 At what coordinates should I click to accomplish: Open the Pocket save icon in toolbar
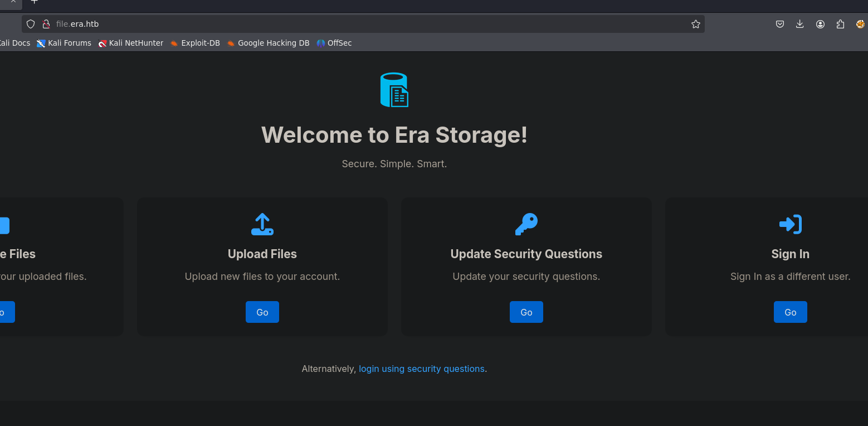click(780, 24)
